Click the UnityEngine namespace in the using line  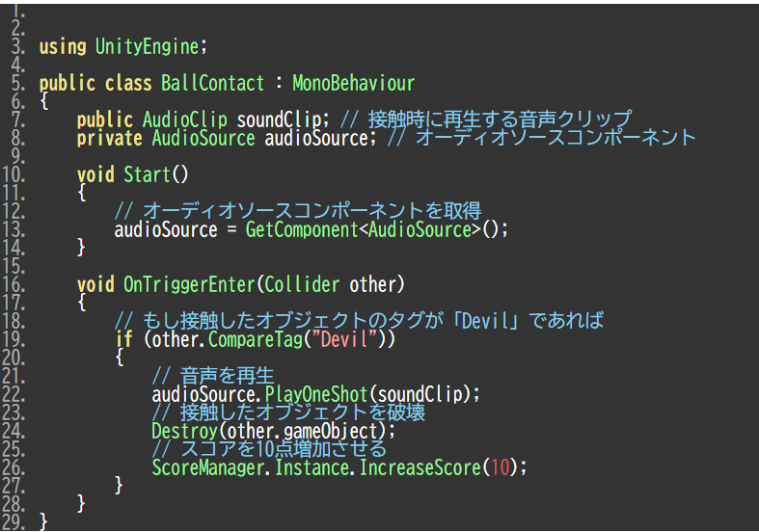pos(148,46)
